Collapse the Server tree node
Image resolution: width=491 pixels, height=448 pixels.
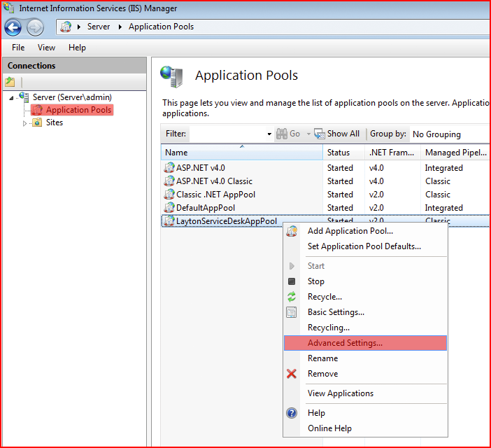pos(12,98)
